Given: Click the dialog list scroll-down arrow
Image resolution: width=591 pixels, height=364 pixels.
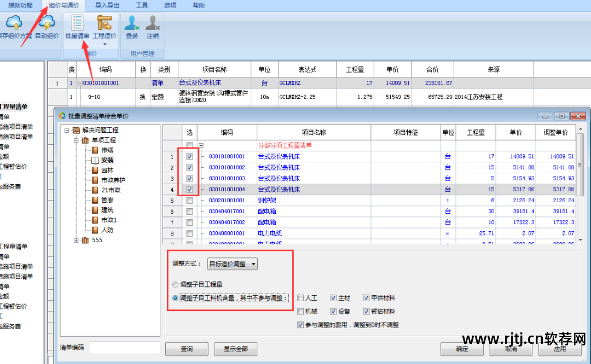Looking at the screenshot, I should (x=581, y=240).
